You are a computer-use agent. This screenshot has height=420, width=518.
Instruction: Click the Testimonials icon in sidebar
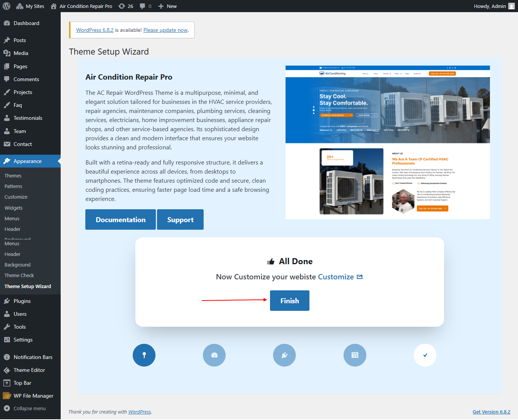click(x=7, y=118)
